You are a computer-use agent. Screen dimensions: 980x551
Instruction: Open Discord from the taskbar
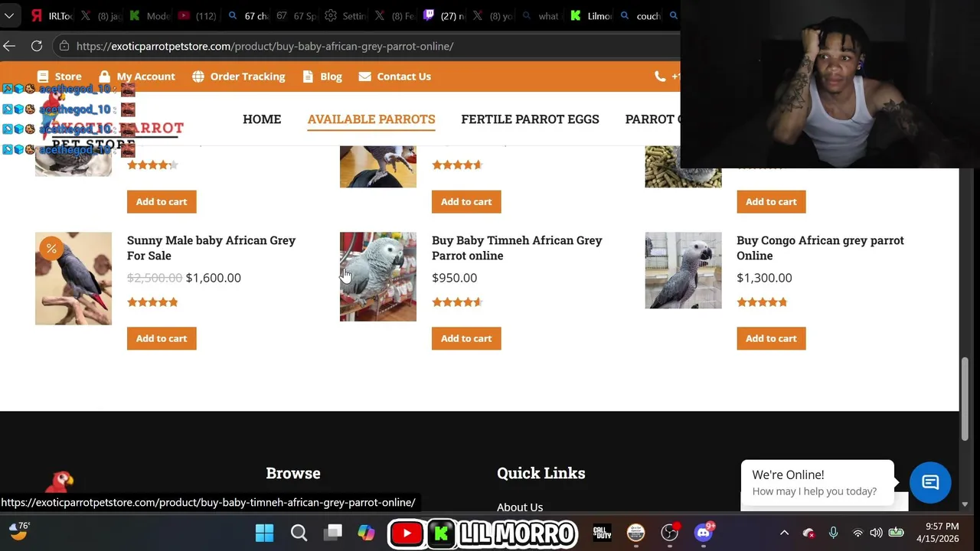(703, 533)
